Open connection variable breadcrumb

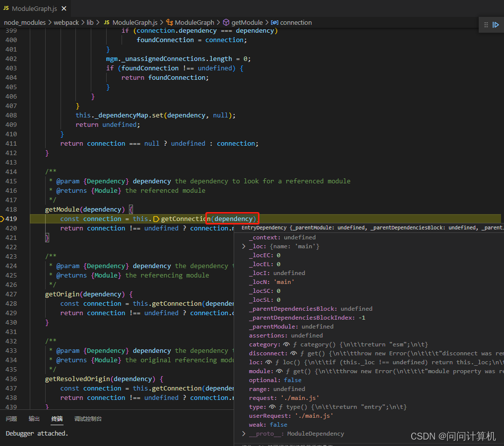[296, 22]
